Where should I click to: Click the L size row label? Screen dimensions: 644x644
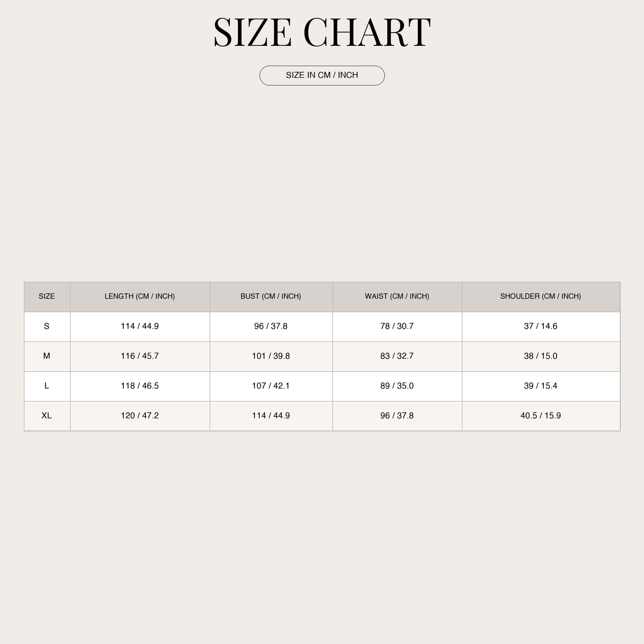(x=47, y=386)
